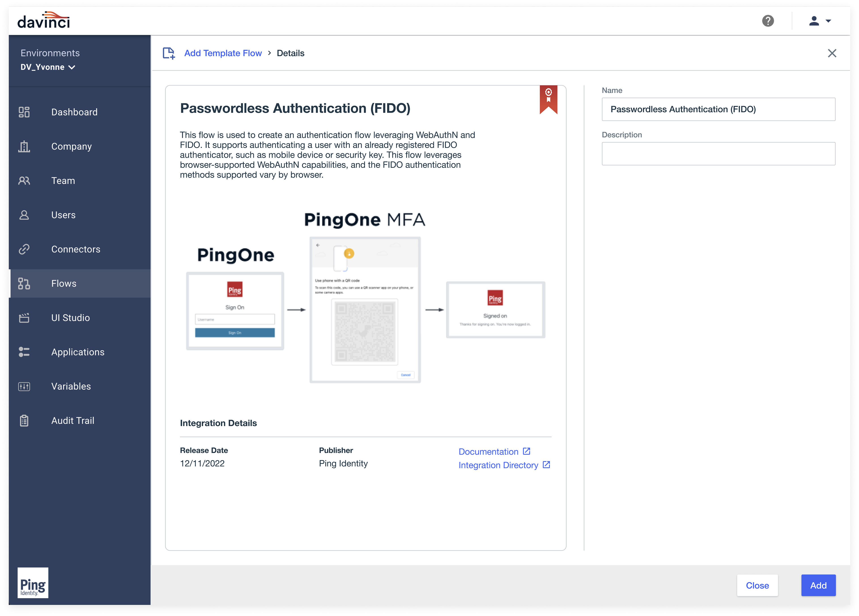The image size is (859, 616).
Task: Open the Integration Directory link
Action: pyautogui.click(x=498, y=465)
